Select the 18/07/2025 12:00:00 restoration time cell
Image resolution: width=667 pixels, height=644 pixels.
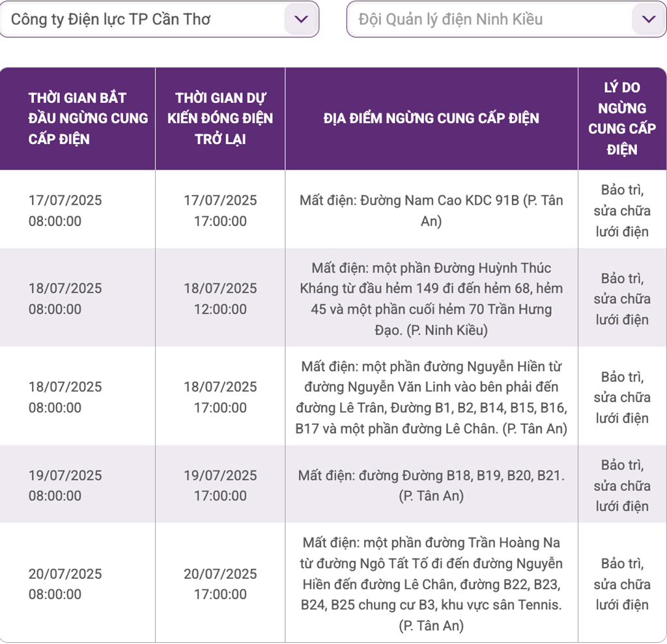(220, 299)
